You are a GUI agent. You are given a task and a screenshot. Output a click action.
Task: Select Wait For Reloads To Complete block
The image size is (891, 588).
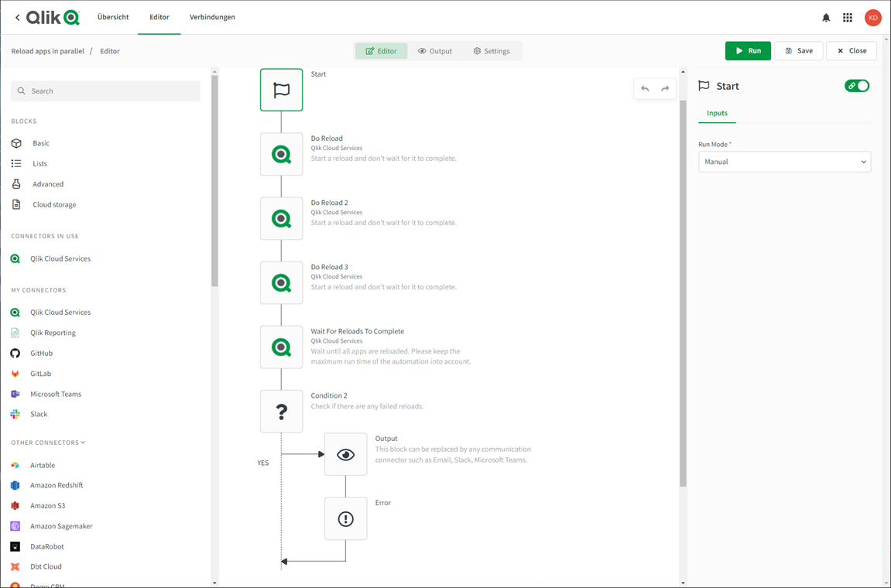[281, 347]
